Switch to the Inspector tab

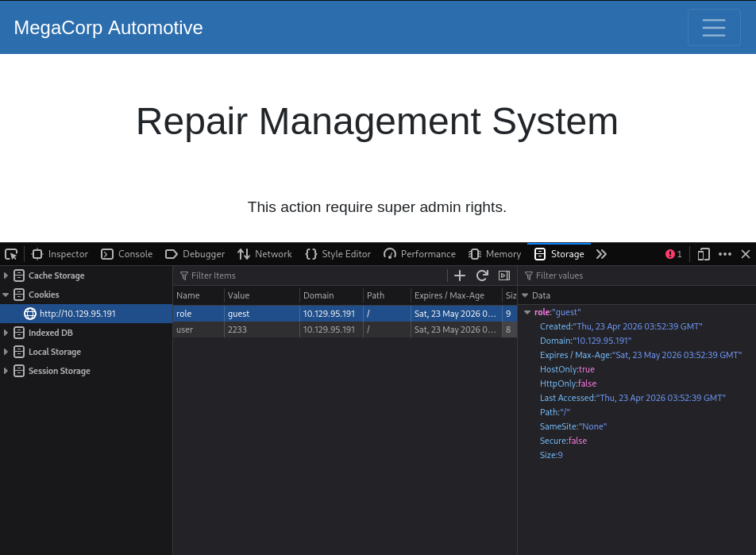pyautogui.click(x=60, y=254)
